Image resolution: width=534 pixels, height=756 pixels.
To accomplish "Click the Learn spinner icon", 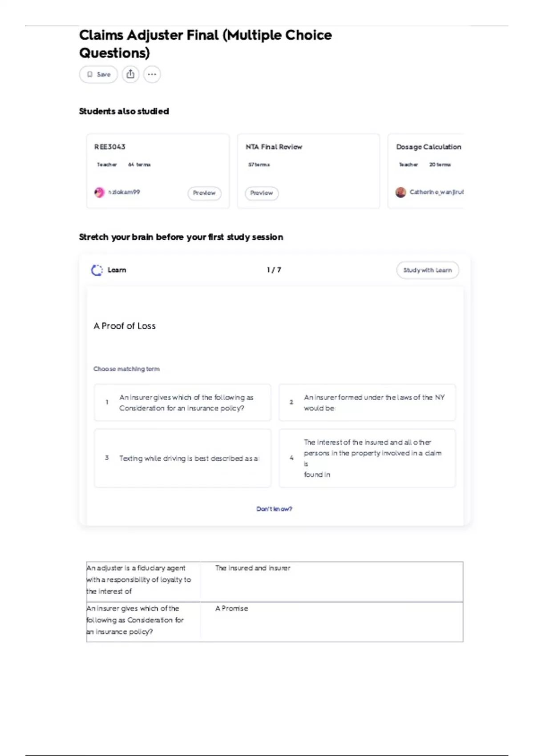I will click(x=97, y=270).
